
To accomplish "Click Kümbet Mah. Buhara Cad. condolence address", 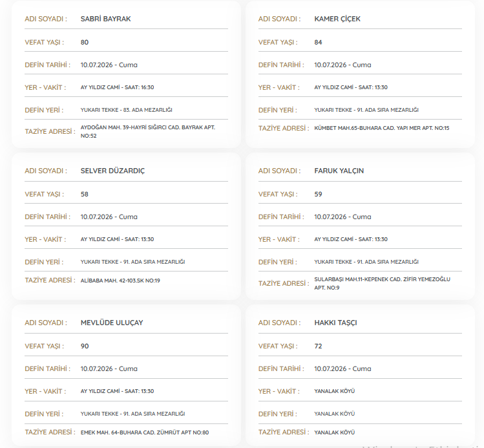I will pos(382,128).
